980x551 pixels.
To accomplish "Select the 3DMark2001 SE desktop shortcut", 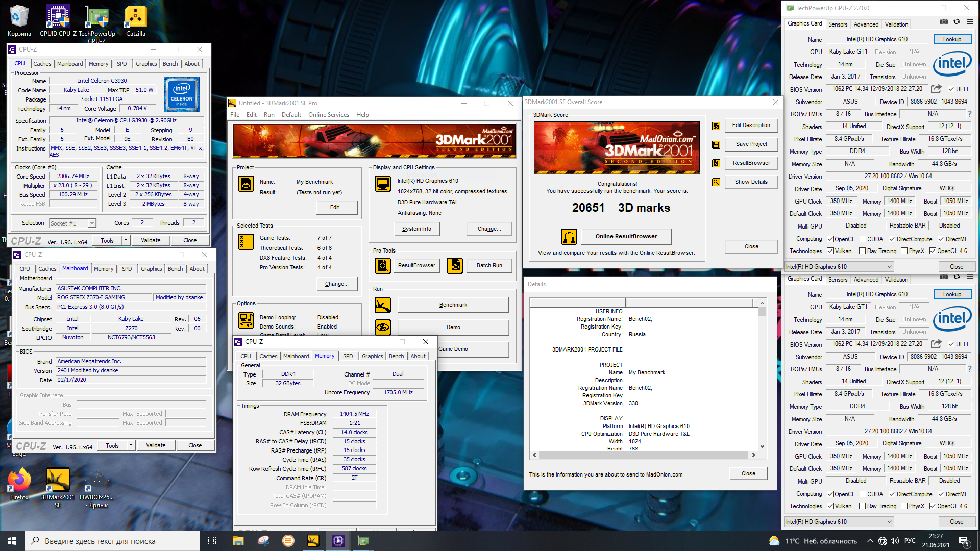I will pos(58,487).
